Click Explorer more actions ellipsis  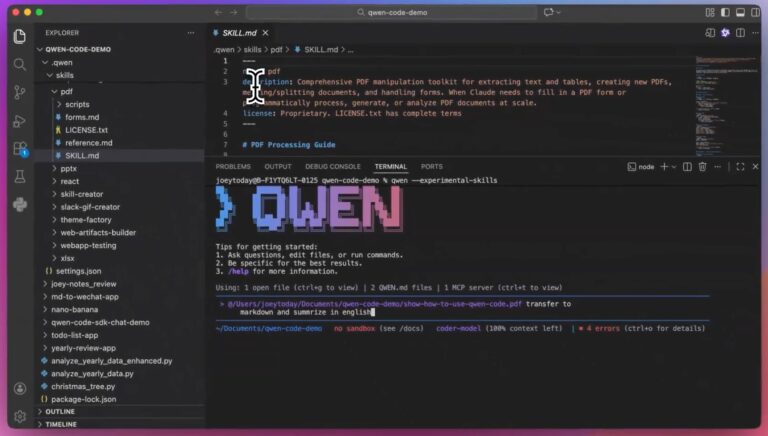click(191, 33)
